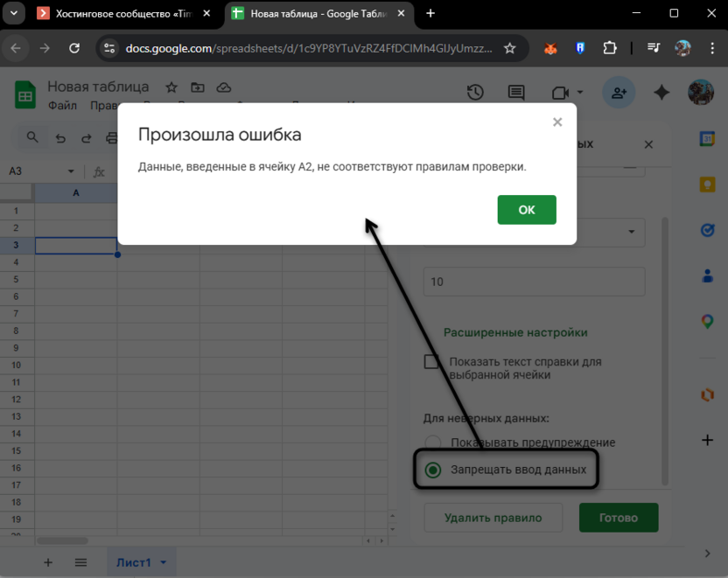728x578 pixels.
Task: Click the Удалить правило button
Action: pos(493,518)
